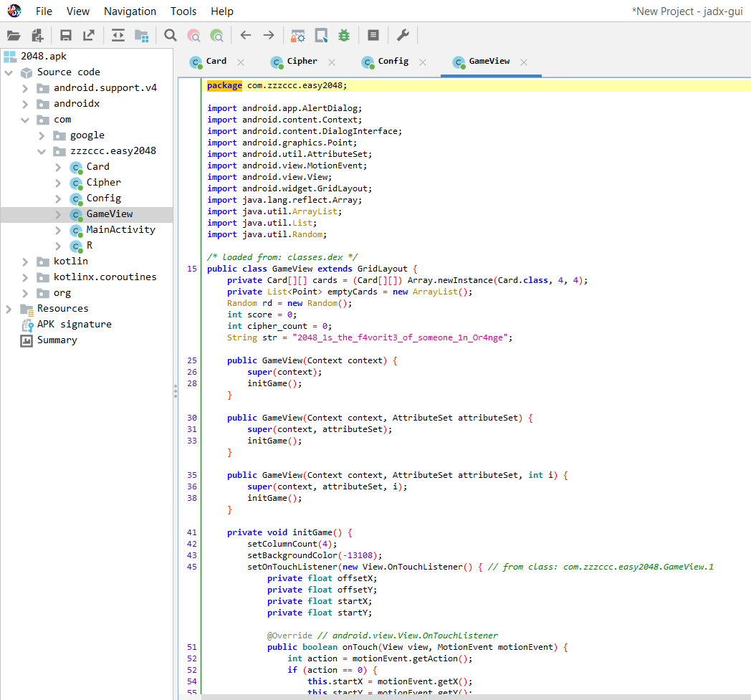
Task: Select MainActivity class in tree
Action: [x=120, y=230]
